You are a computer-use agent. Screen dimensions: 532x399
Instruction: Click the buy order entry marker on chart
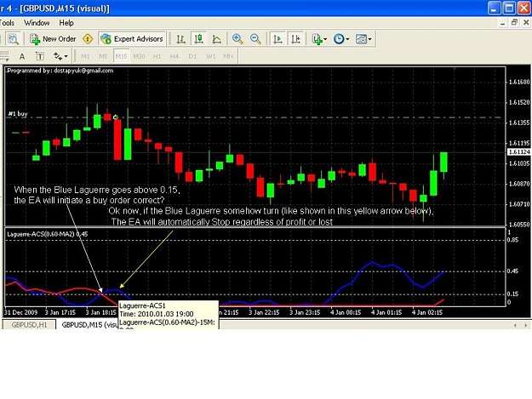tap(116, 117)
